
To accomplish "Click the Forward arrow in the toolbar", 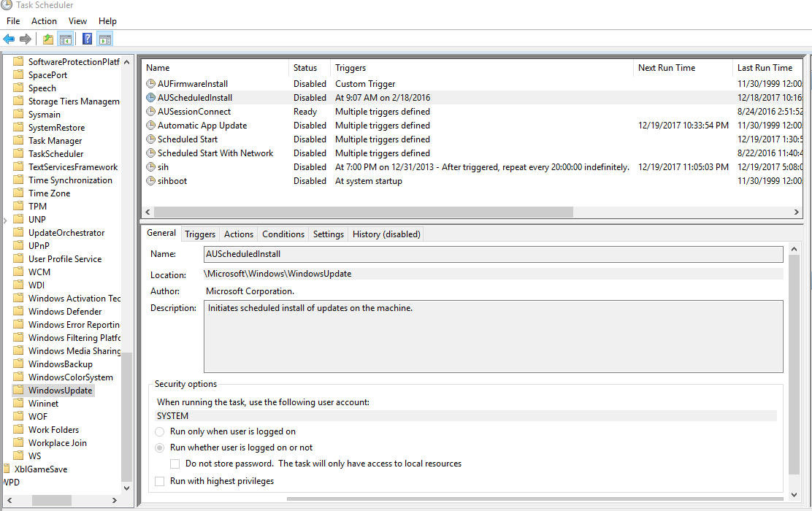I will 26,39.
